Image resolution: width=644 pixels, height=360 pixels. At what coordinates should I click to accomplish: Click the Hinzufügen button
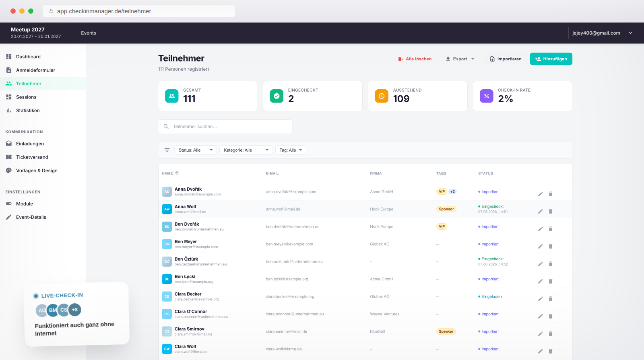point(551,59)
